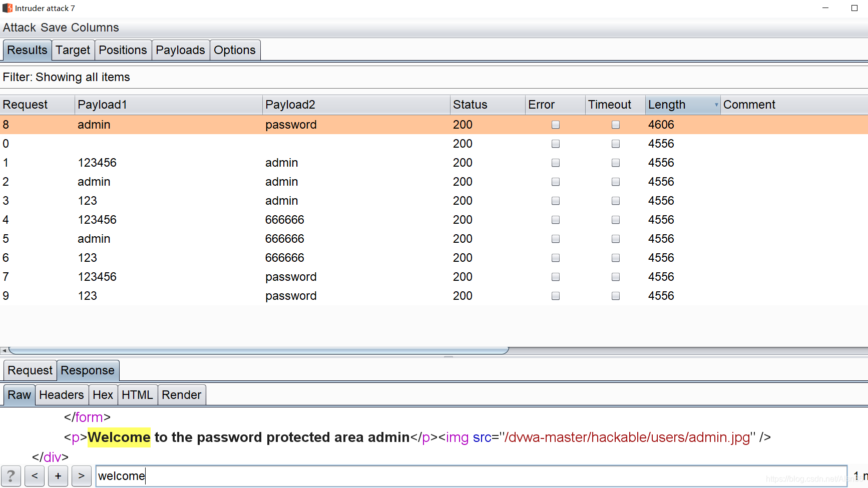Open the Columns menu

pos(95,28)
